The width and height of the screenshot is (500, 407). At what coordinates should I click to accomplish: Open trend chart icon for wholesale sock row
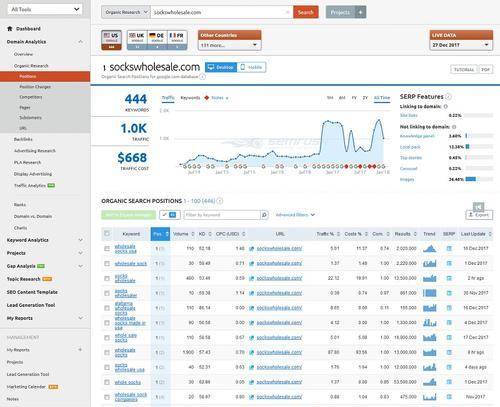tap(429, 263)
